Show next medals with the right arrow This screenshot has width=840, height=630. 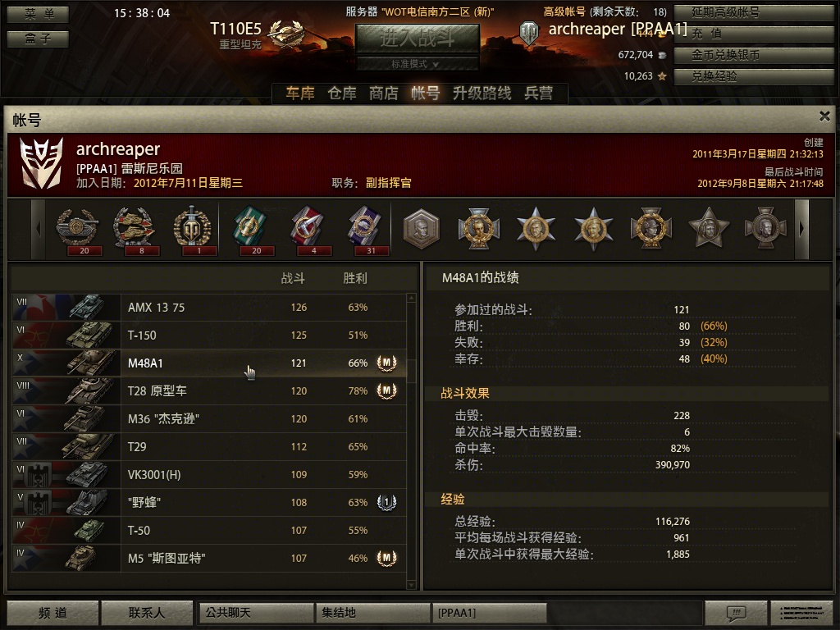[x=801, y=230]
